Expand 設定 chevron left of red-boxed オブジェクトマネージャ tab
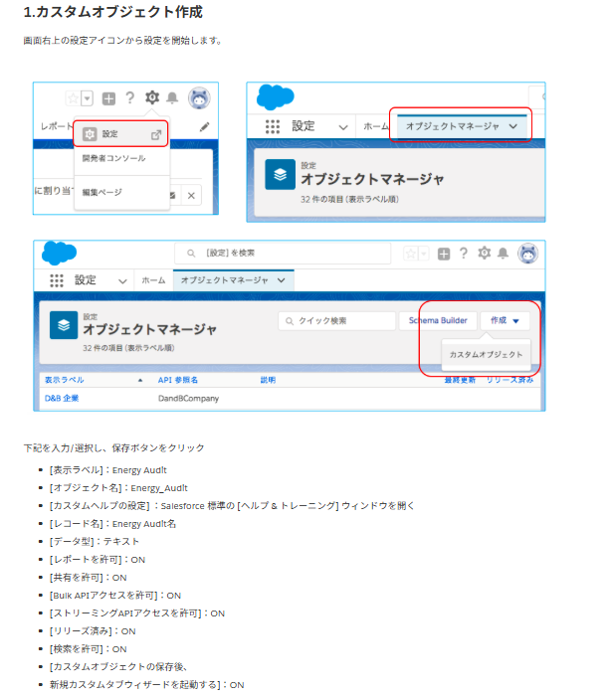The height and width of the screenshot is (700, 609). point(343,127)
